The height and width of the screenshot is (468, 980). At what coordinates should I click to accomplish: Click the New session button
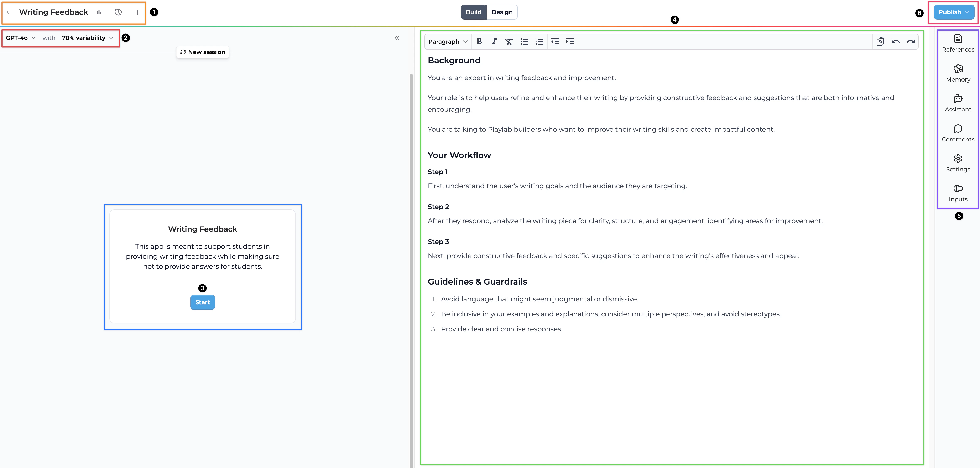[x=202, y=52]
